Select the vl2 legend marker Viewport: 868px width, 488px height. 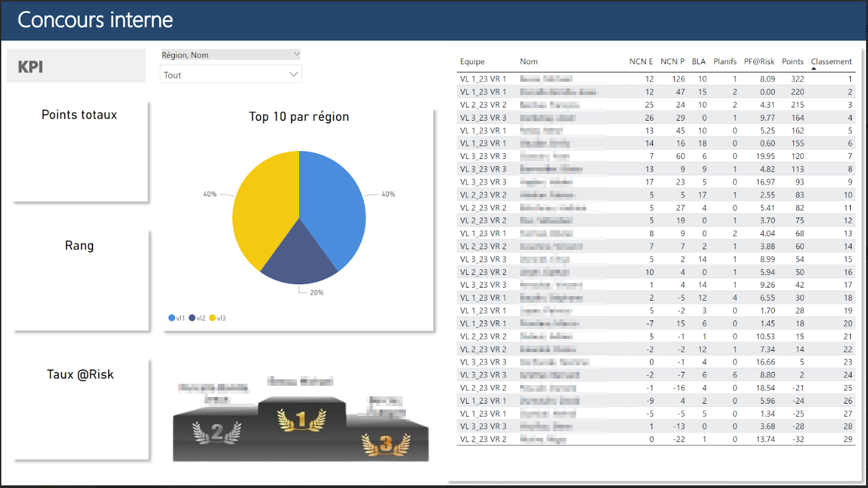pyautogui.click(x=192, y=319)
